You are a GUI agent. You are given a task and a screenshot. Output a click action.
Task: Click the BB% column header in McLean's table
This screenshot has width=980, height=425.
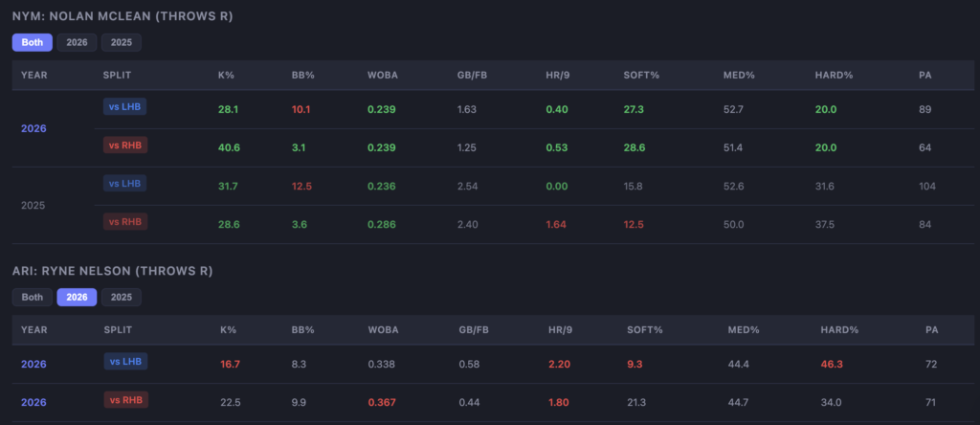coord(302,75)
